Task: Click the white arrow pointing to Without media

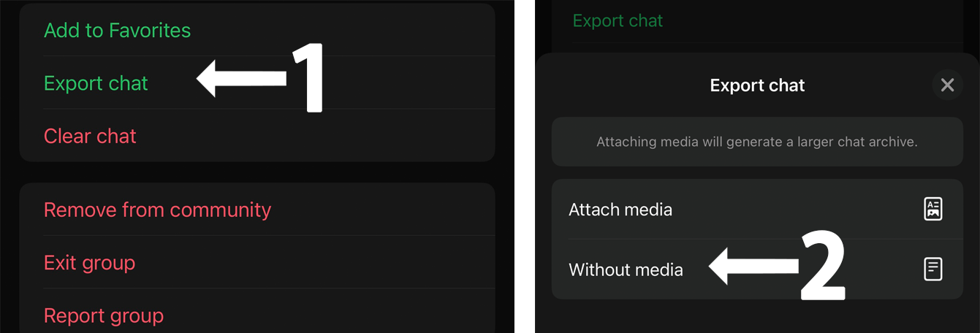Action: pyautogui.click(x=754, y=267)
